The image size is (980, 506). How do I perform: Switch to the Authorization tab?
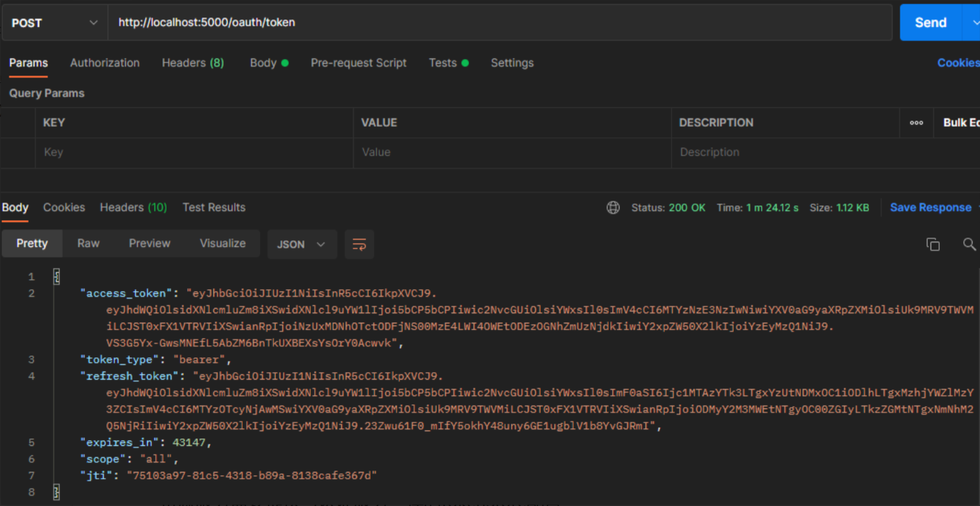[x=105, y=63]
